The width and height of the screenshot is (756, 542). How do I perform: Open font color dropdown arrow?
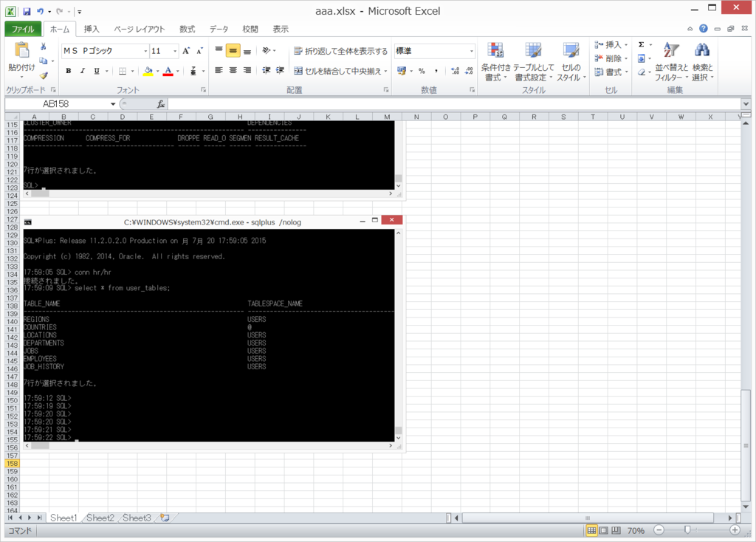[x=178, y=72]
